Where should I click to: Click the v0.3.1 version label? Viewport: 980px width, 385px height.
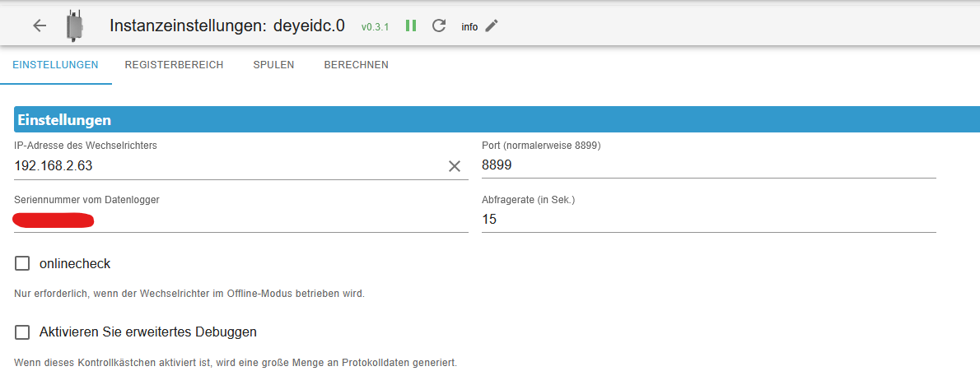coord(375,26)
